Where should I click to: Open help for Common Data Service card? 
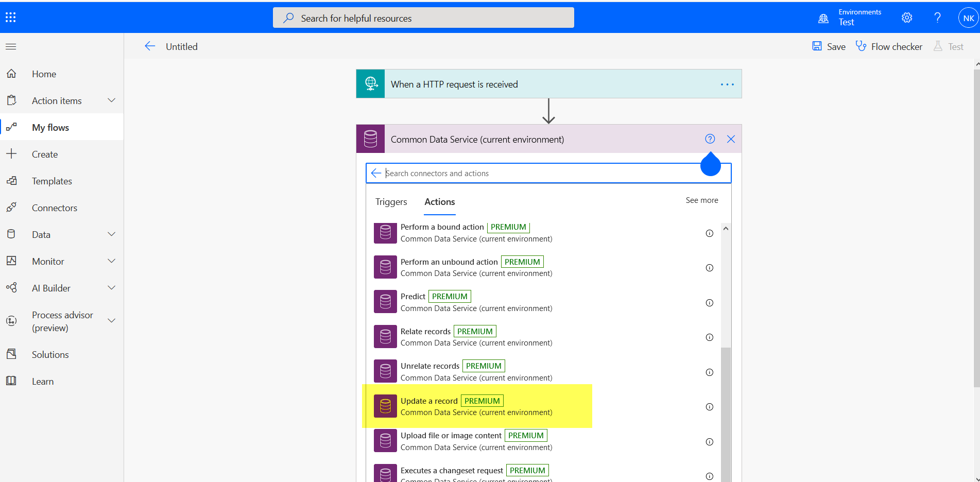tap(710, 139)
